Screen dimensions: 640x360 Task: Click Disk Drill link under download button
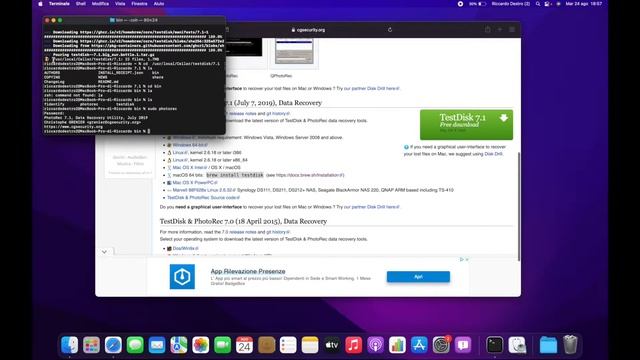(x=493, y=154)
